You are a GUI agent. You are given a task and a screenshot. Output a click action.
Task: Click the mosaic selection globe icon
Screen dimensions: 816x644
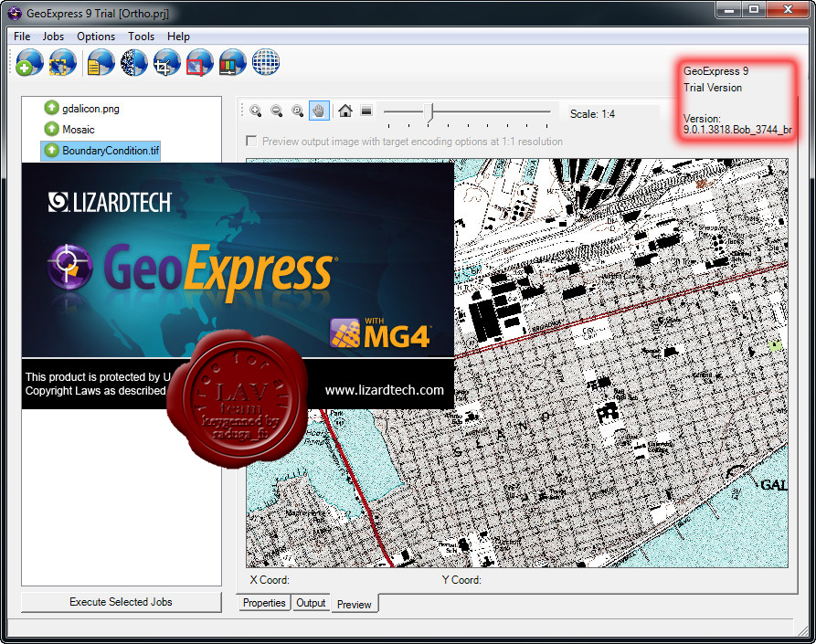pos(62,62)
